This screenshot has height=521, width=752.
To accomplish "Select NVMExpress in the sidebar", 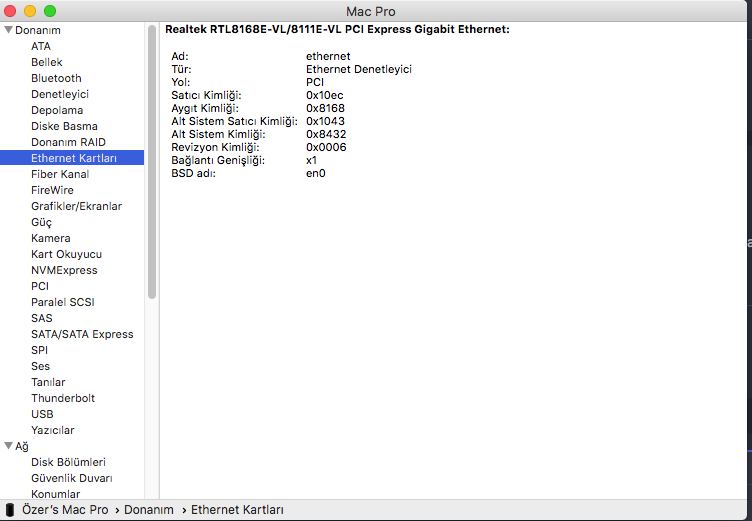I will pos(64,270).
